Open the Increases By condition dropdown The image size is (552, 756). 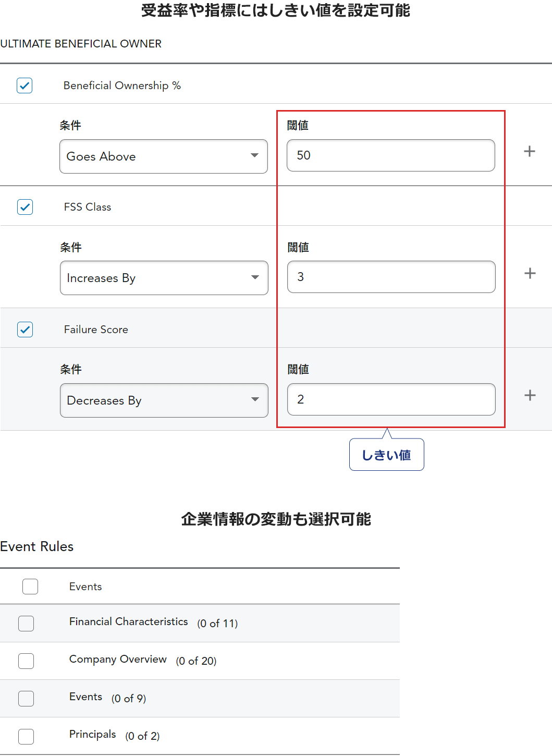pos(164,278)
